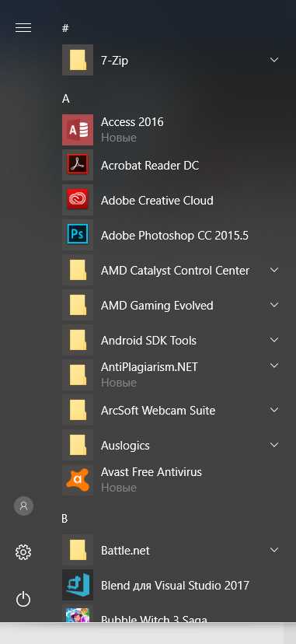Expand the Android SDK Tools chevron
Screen dimensions: 296x644
[274, 340]
